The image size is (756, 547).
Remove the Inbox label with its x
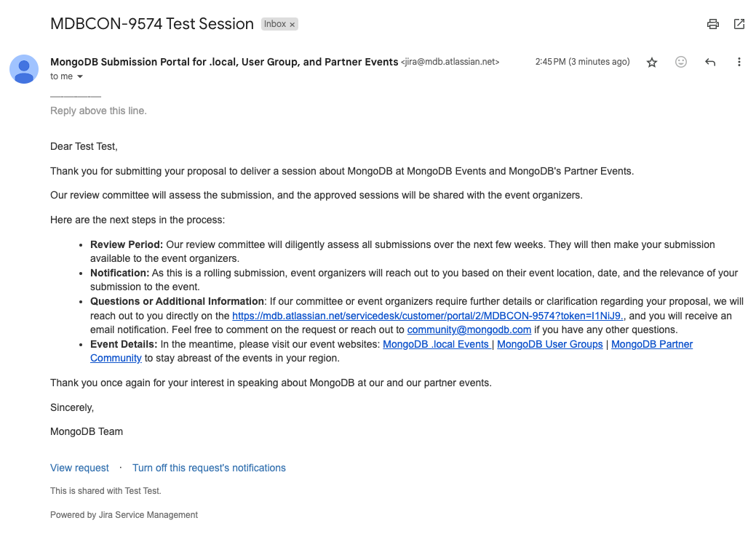click(293, 25)
